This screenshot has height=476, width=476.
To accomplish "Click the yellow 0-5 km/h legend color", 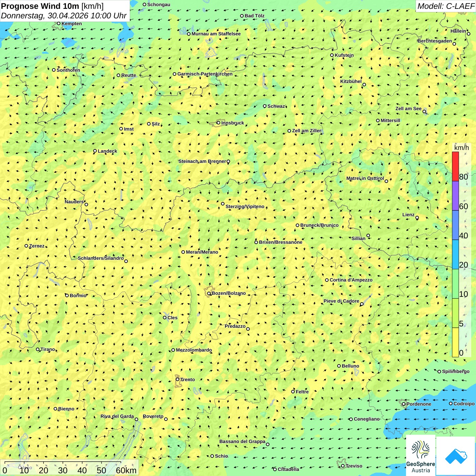I will pos(455,342).
